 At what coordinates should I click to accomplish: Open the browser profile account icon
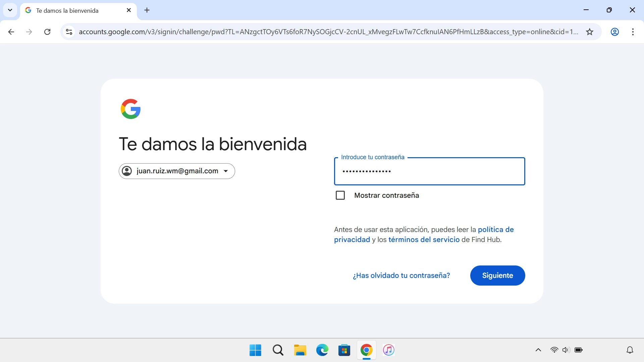(615, 32)
